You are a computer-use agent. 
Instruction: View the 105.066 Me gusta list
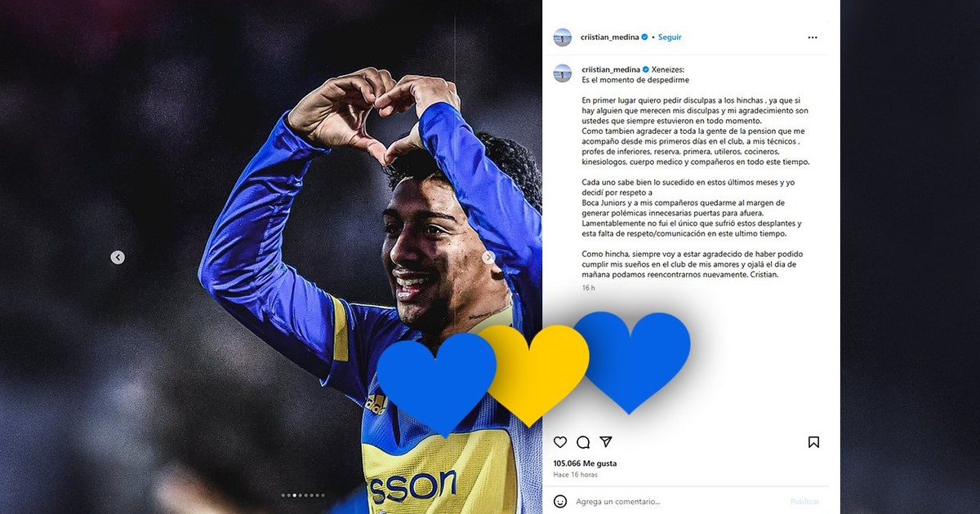(586, 463)
